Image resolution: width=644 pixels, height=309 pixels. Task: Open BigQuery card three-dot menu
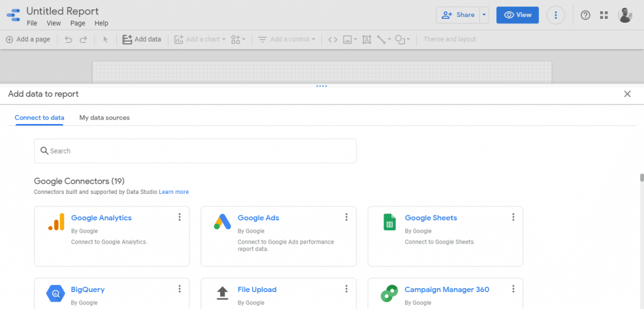[x=179, y=289]
